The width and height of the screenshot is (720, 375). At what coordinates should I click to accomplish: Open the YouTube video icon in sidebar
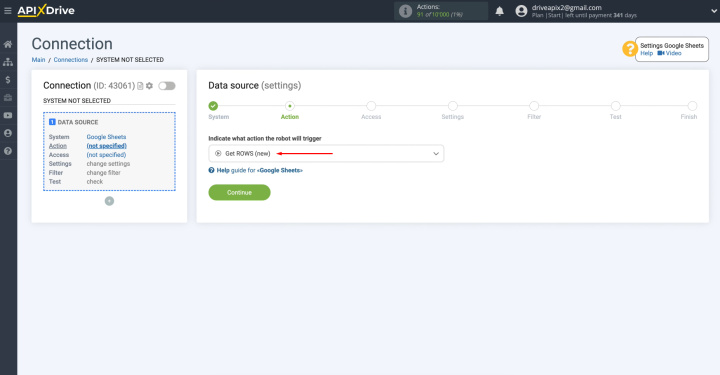click(8, 115)
